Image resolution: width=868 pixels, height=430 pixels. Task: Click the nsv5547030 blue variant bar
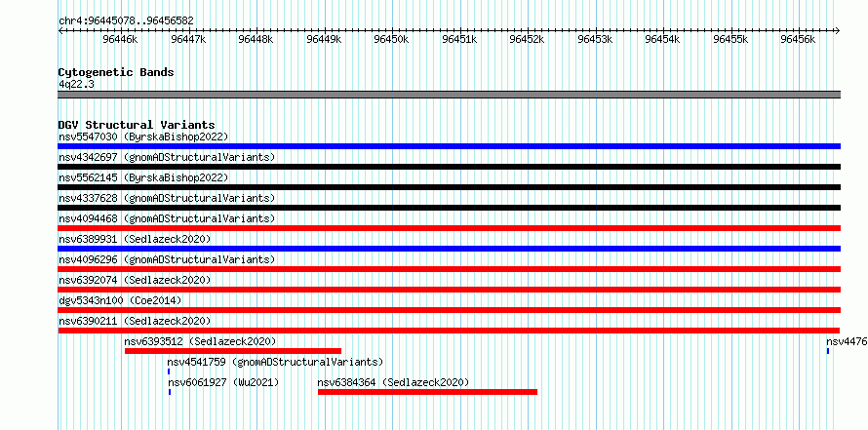(x=449, y=146)
